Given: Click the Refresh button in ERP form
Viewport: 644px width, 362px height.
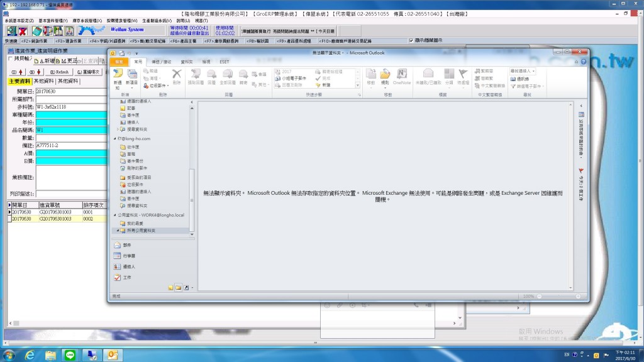Looking at the screenshot, I should click(x=59, y=72).
